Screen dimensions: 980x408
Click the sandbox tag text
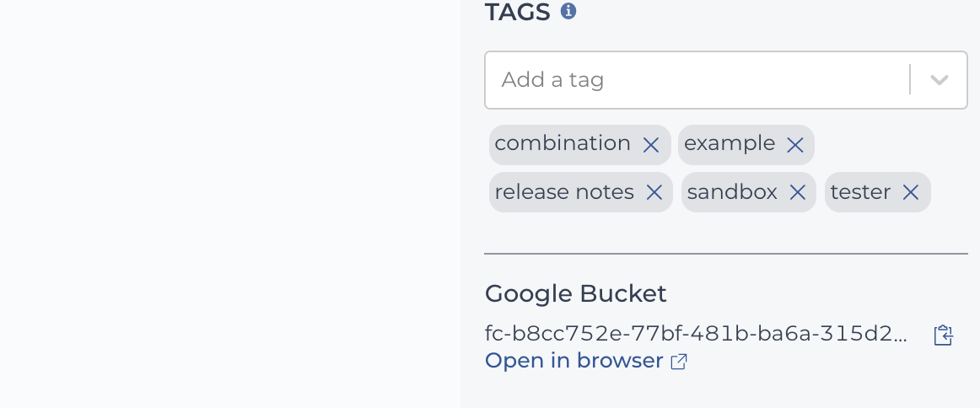coord(732,192)
